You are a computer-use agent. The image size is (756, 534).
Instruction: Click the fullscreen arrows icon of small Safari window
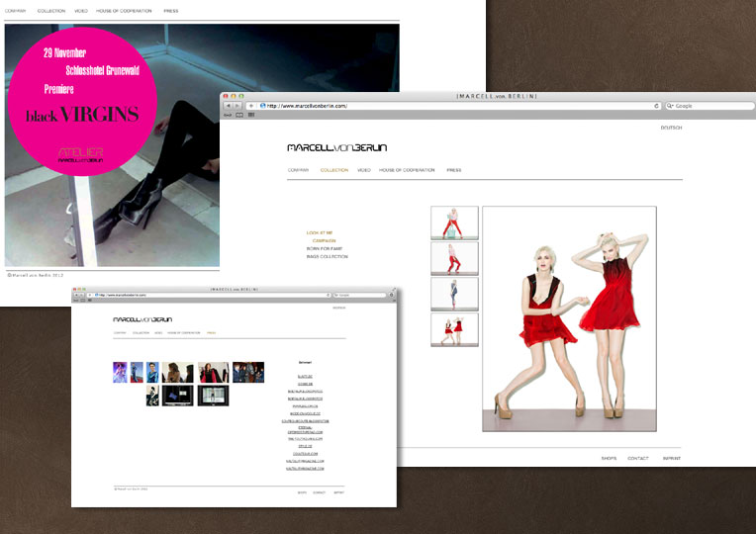click(394, 289)
